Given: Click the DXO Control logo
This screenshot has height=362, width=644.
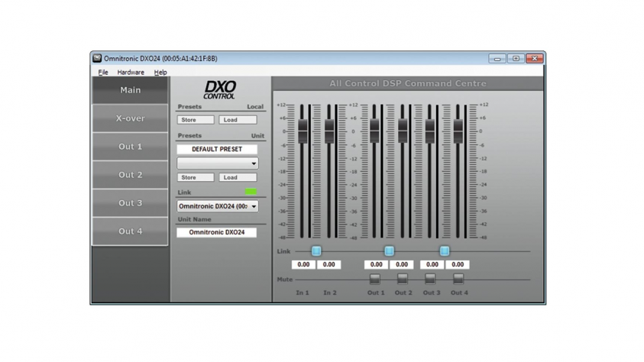Looking at the screenshot, I should pyautogui.click(x=220, y=90).
